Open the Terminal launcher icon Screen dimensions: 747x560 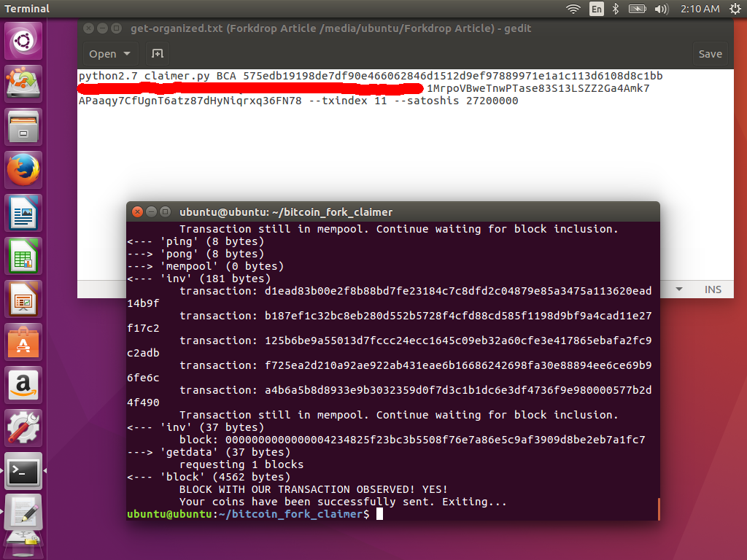pyautogui.click(x=22, y=472)
